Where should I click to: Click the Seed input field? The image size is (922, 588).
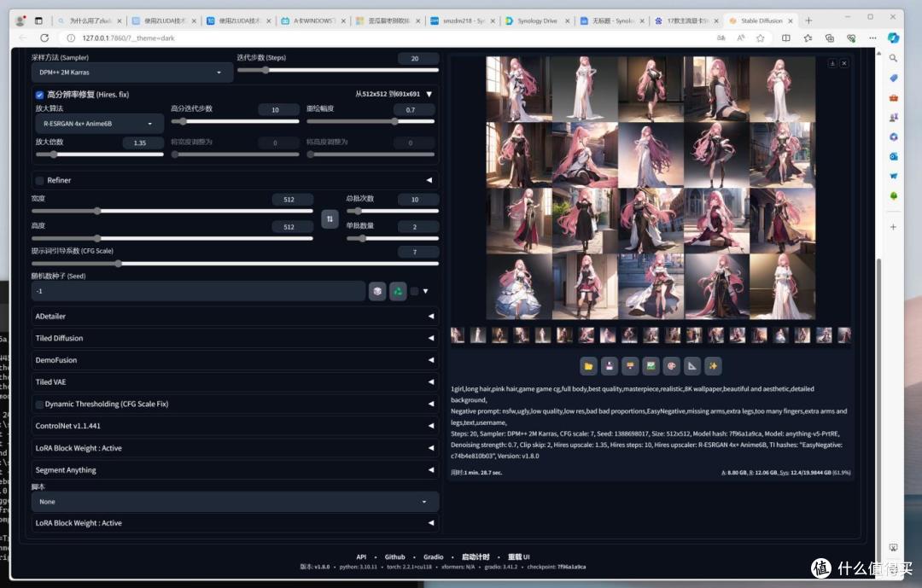[x=198, y=291]
